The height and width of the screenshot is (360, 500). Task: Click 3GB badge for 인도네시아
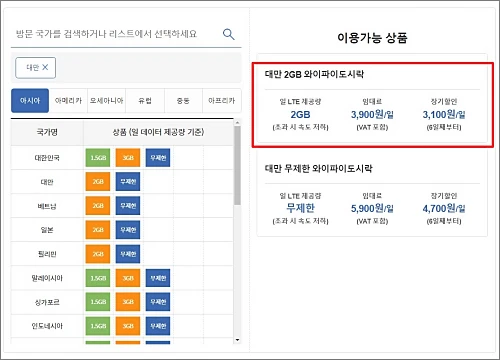128,326
